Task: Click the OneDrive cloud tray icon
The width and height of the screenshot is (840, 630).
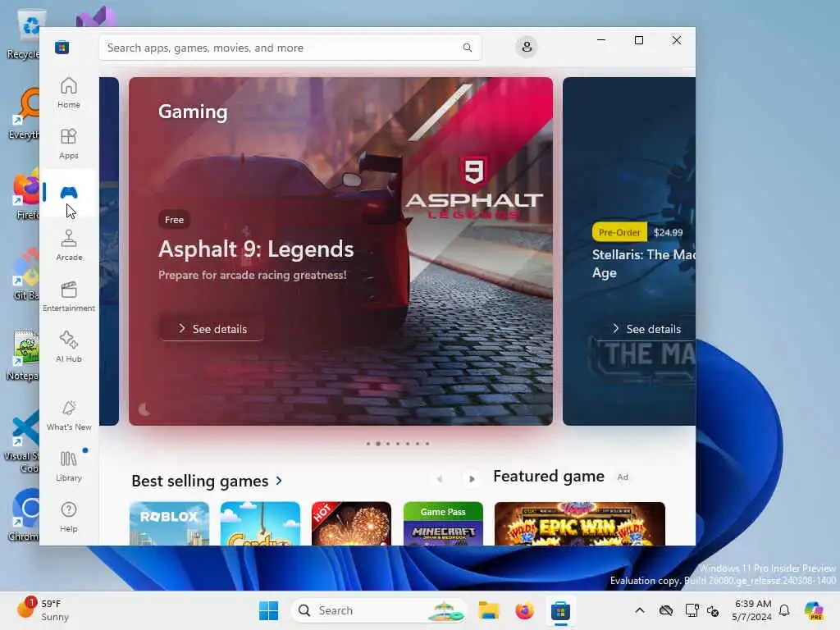Action: coord(666,610)
